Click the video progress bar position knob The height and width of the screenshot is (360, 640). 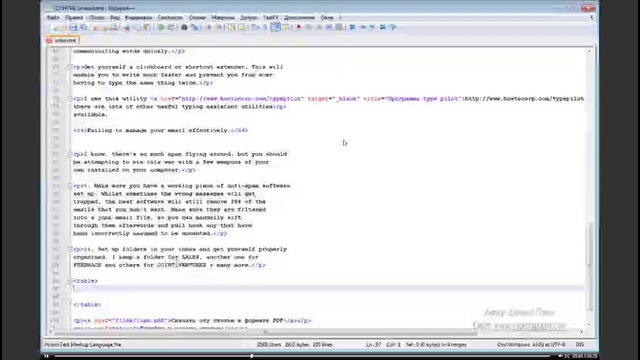click(x=252, y=356)
